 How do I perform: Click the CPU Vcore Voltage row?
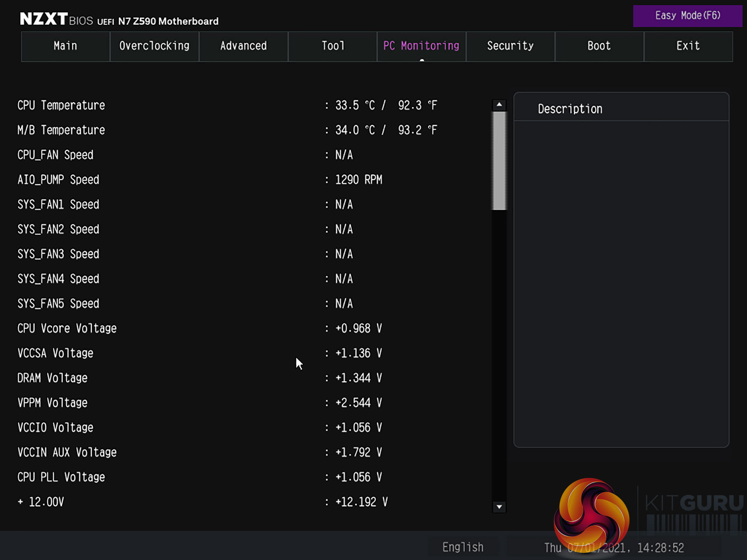point(67,329)
